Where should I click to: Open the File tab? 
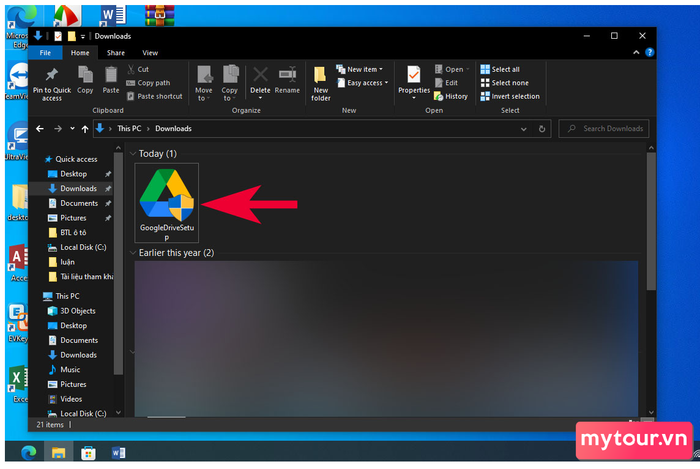pyautogui.click(x=45, y=53)
